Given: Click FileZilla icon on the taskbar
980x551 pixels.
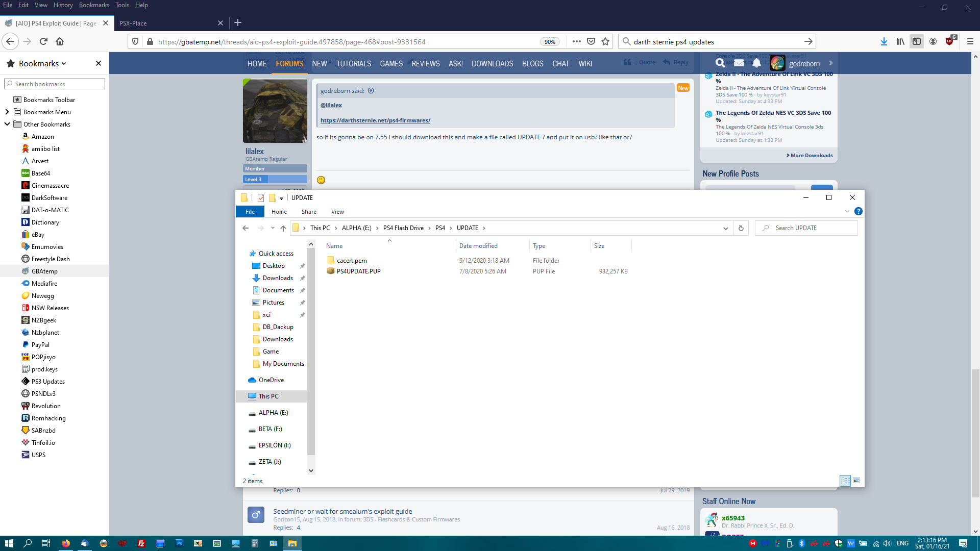Looking at the screenshot, I should pyautogui.click(x=141, y=543).
